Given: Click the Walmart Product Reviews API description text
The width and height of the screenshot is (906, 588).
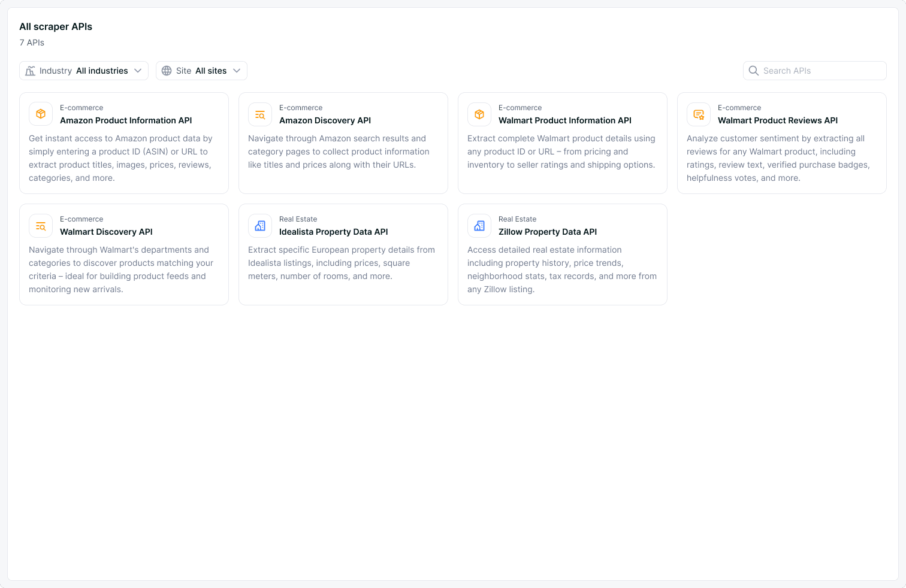Looking at the screenshot, I should [778, 158].
